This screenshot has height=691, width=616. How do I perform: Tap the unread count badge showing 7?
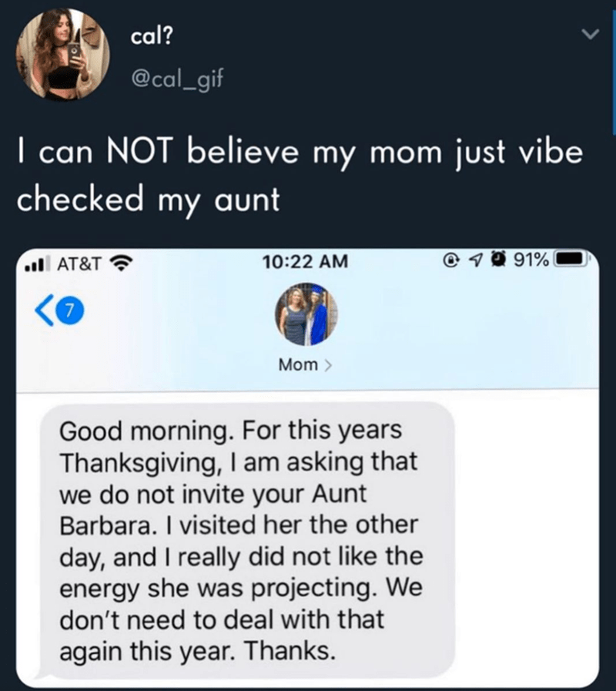click(x=69, y=310)
